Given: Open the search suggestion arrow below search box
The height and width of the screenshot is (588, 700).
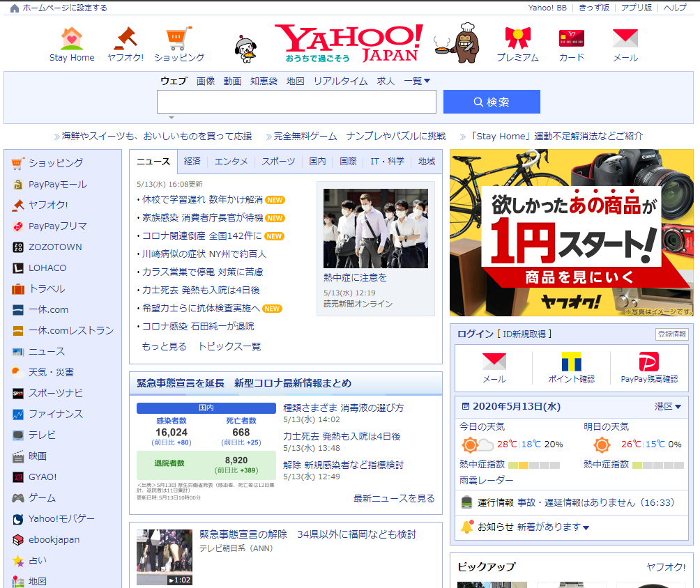Looking at the screenshot, I should click(x=172, y=118).
